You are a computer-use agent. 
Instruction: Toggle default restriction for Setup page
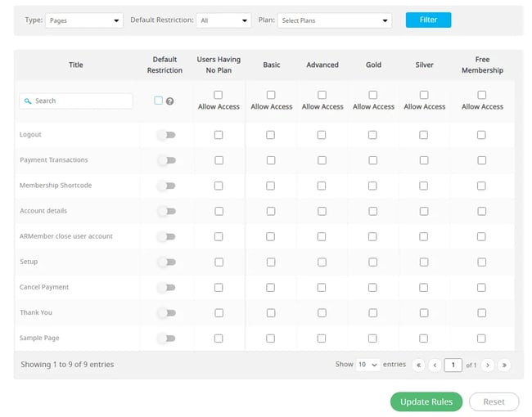pos(167,262)
